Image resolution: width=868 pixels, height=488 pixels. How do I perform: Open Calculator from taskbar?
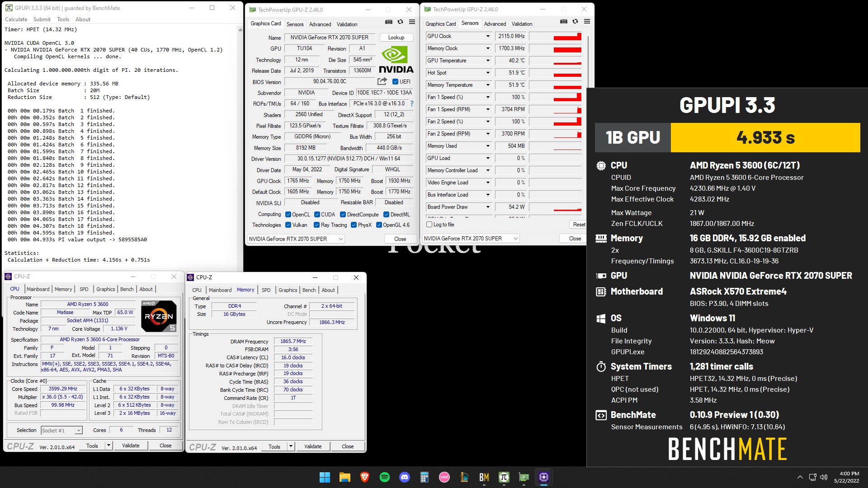click(424, 477)
